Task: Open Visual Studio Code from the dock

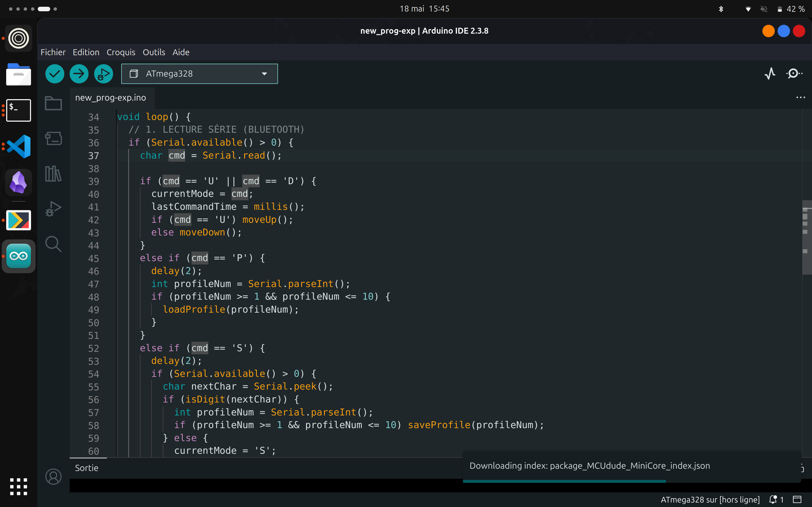Action: coord(18,146)
